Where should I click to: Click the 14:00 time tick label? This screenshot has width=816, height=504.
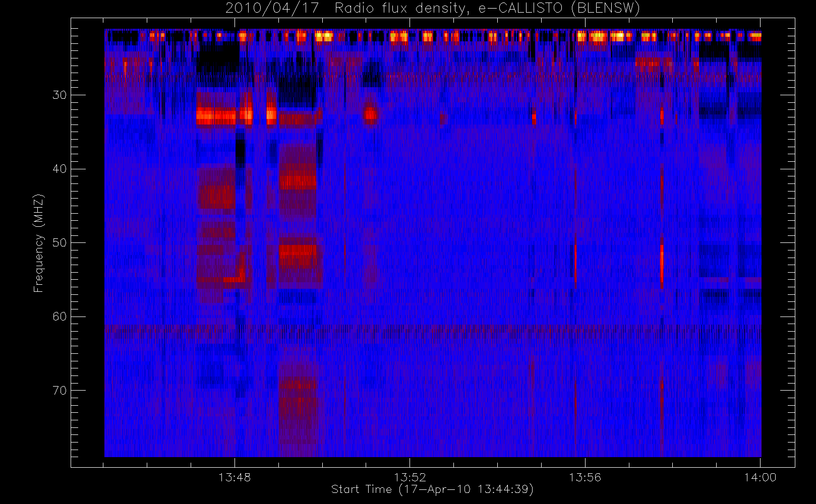760,477
